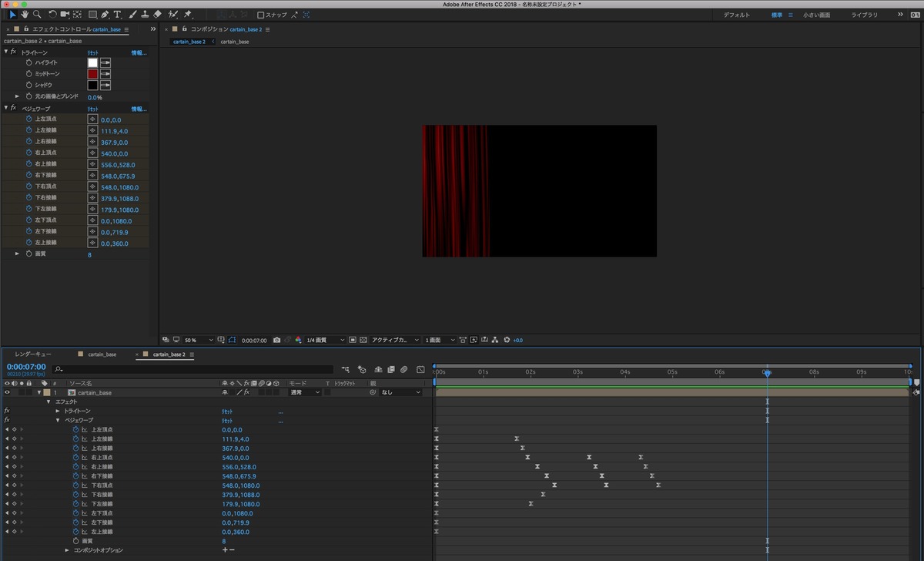The width and height of the screenshot is (924, 561).
Task: Open the Graph Editor in timeline
Action: [420, 370]
